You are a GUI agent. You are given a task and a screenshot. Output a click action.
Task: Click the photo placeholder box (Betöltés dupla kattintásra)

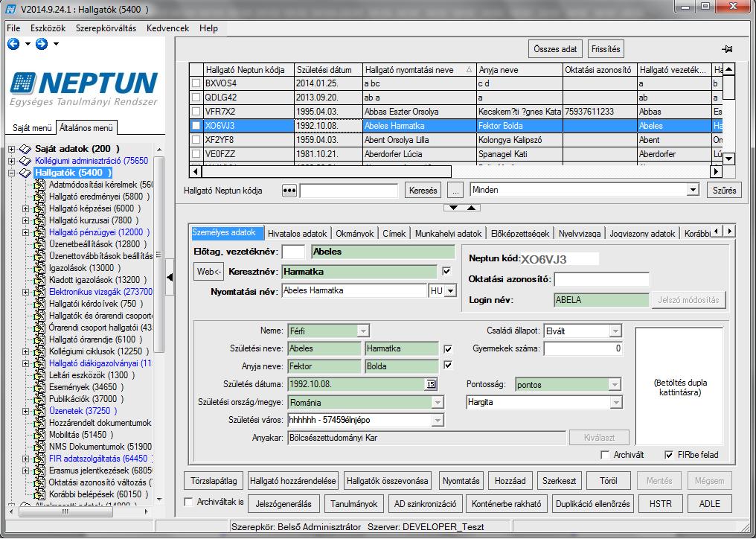click(x=679, y=386)
